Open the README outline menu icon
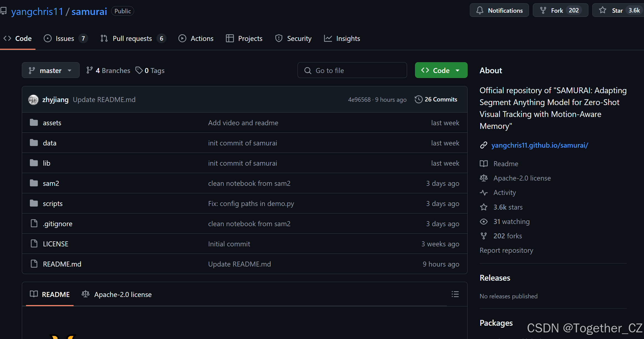Viewport: 644px width, 339px height. tap(455, 294)
